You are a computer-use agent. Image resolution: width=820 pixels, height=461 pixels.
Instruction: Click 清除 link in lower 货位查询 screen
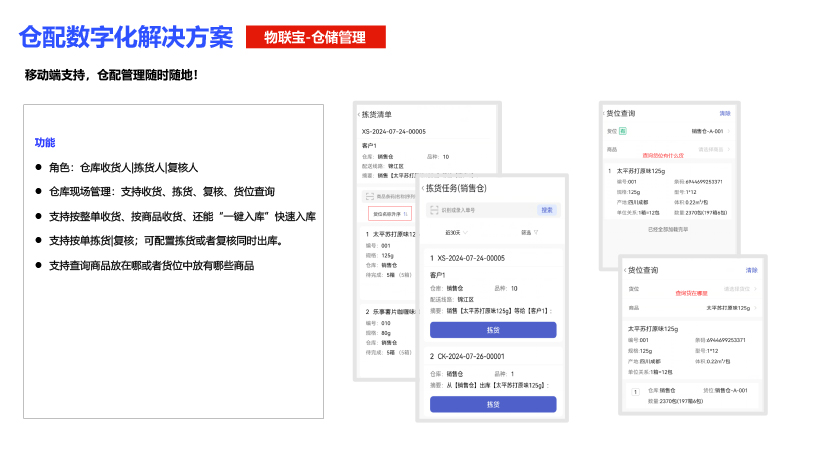click(751, 270)
